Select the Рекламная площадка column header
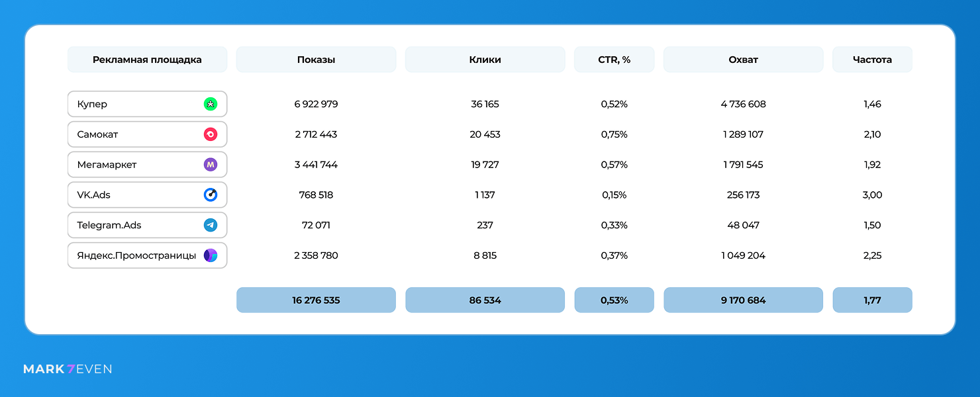 tap(147, 60)
